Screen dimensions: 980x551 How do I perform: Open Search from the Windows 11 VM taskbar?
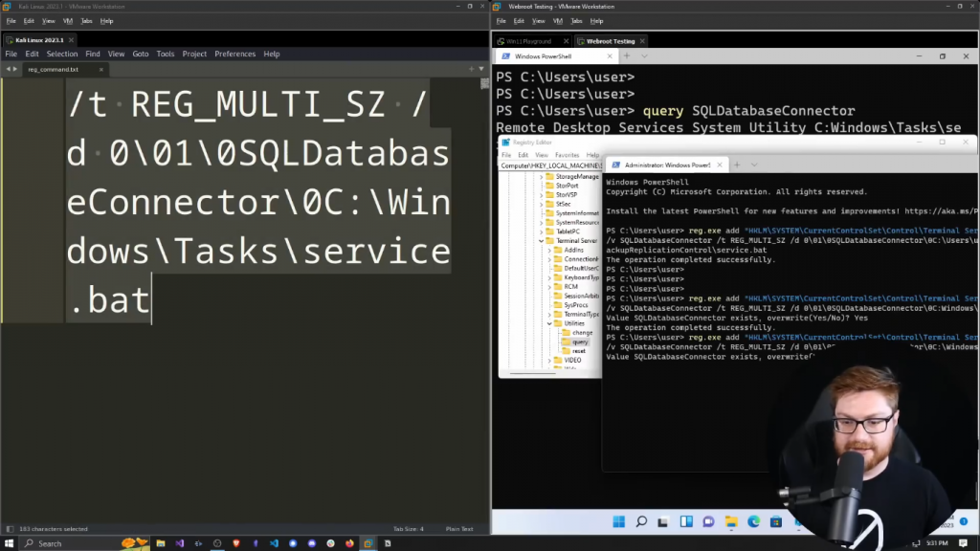pyautogui.click(x=641, y=521)
